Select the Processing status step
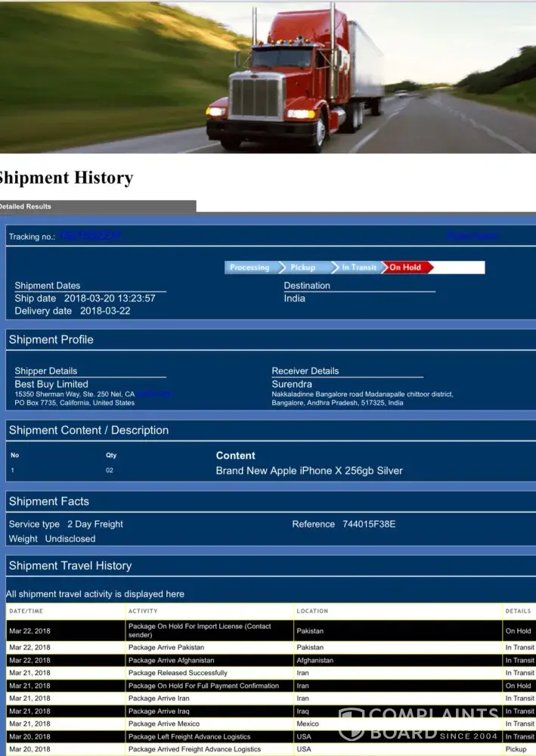 click(251, 268)
